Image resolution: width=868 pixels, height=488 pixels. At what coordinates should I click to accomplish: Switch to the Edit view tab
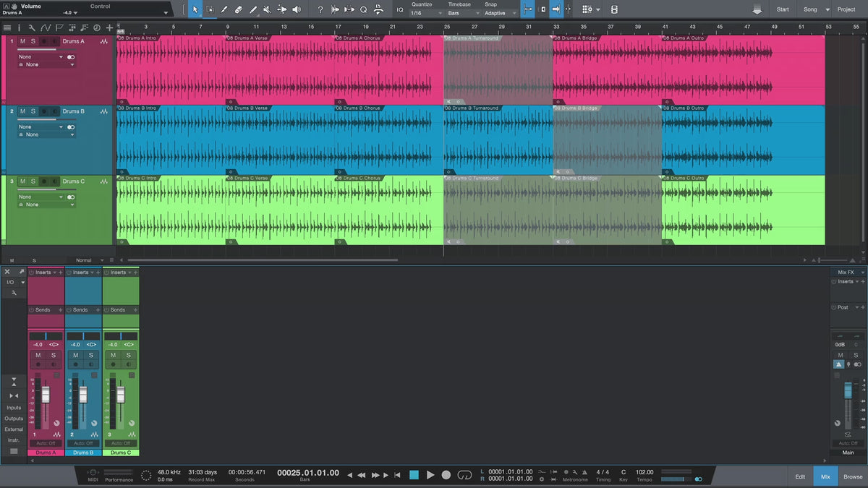[800, 476]
